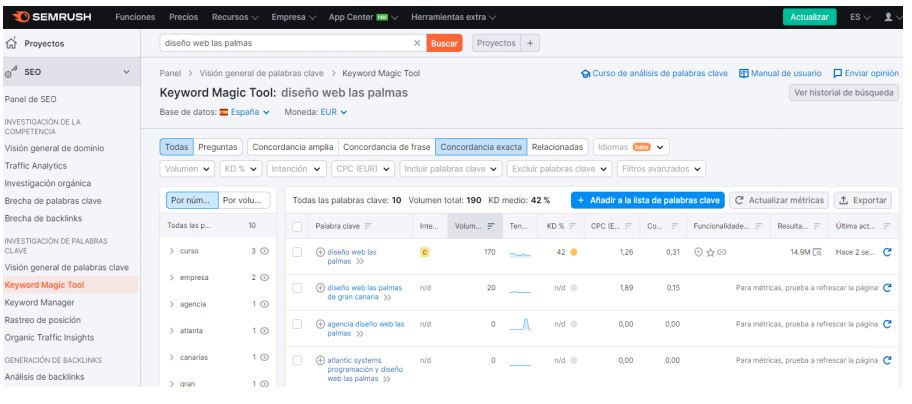Check the gran canaria row checkbox
The image size is (912, 404).
click(x=297, y=288)
